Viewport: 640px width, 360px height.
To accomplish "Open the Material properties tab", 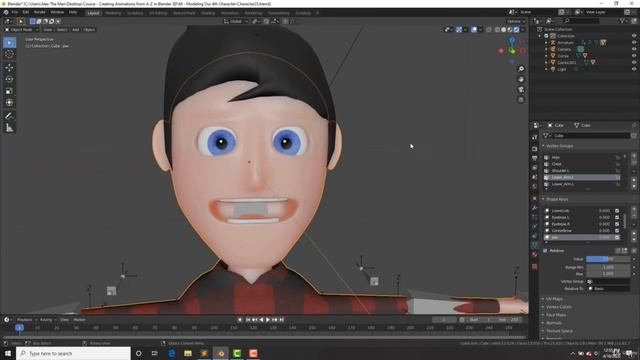I will coord(535,254).
